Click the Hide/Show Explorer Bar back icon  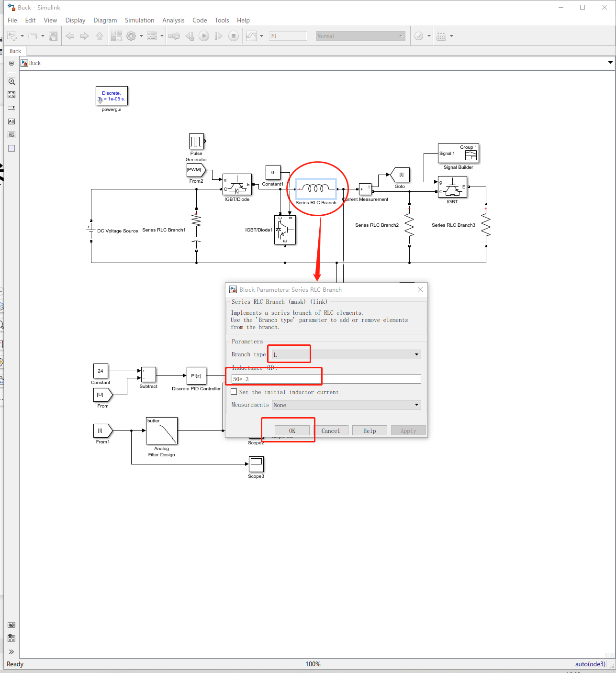click(11, 63)
